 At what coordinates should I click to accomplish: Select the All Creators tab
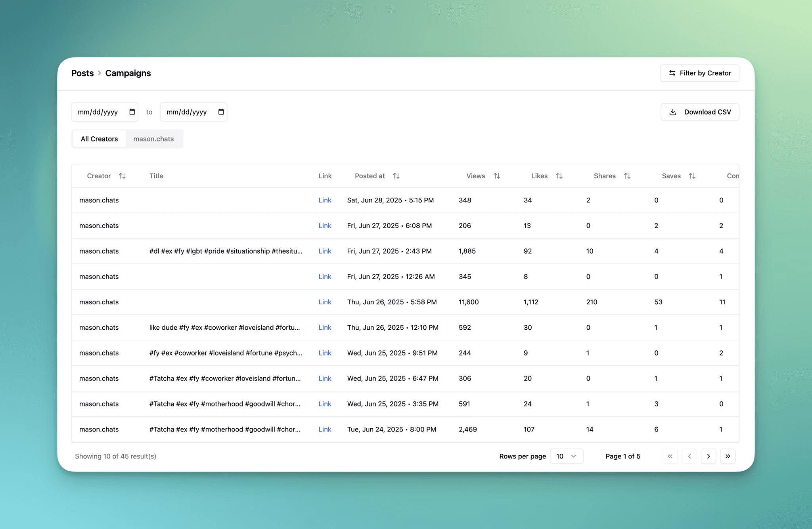(99, 139)
